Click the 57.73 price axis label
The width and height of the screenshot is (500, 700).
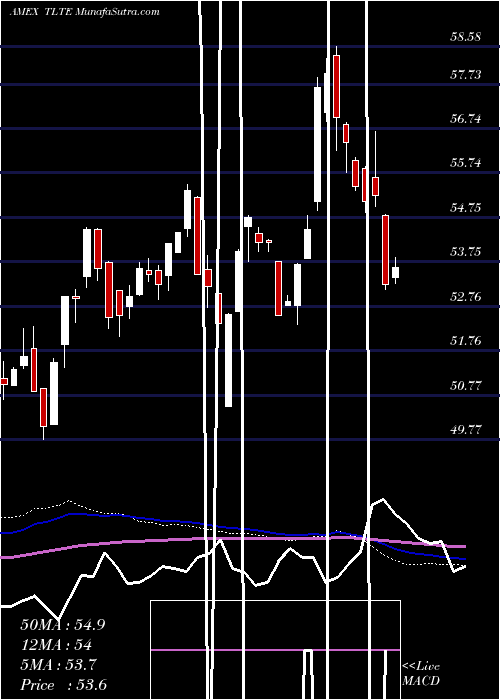click(x=466, y=75)
